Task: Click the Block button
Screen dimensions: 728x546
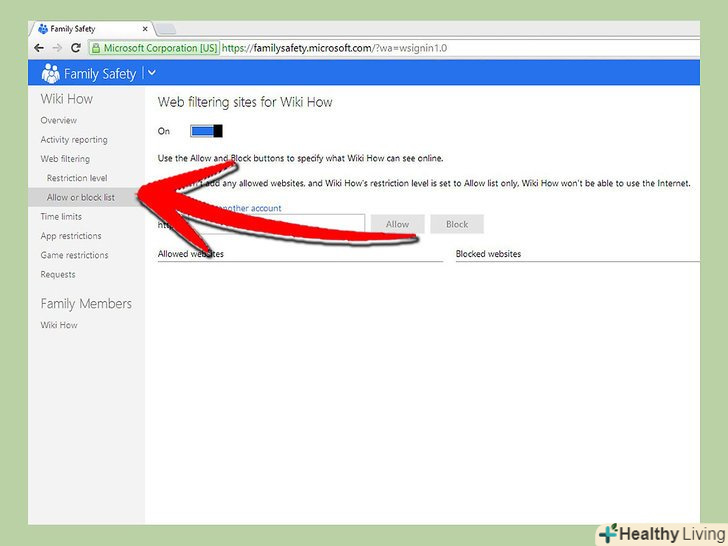Action: pos(457,224)
